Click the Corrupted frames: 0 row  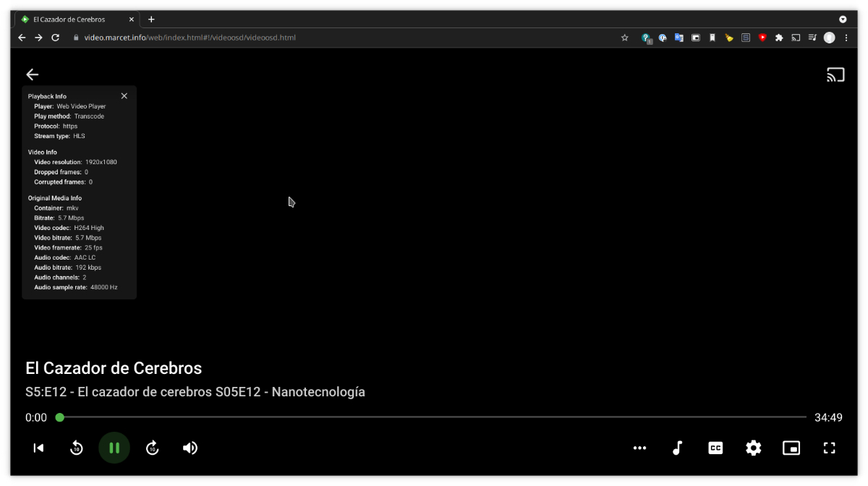(x=64, y=182)
